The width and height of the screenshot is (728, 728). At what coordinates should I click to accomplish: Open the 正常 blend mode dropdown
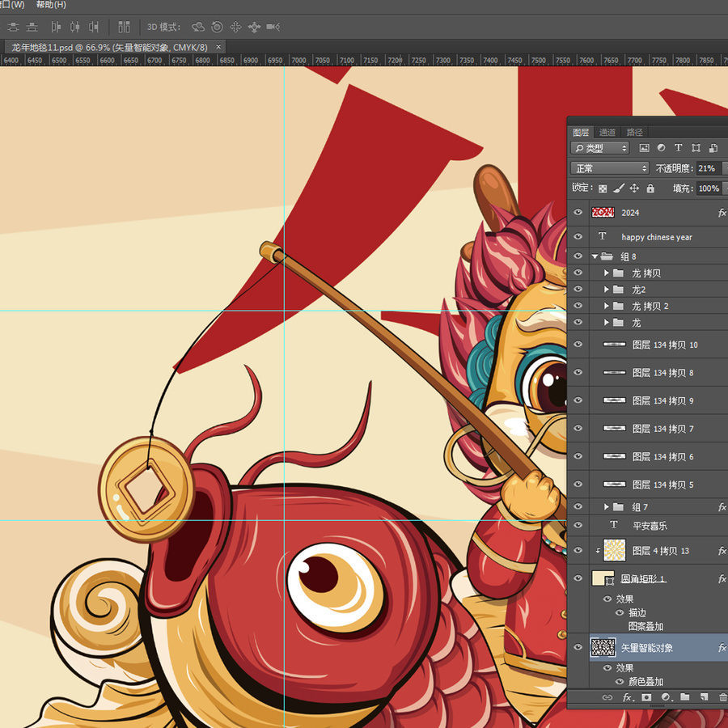(x=610, y=168)
